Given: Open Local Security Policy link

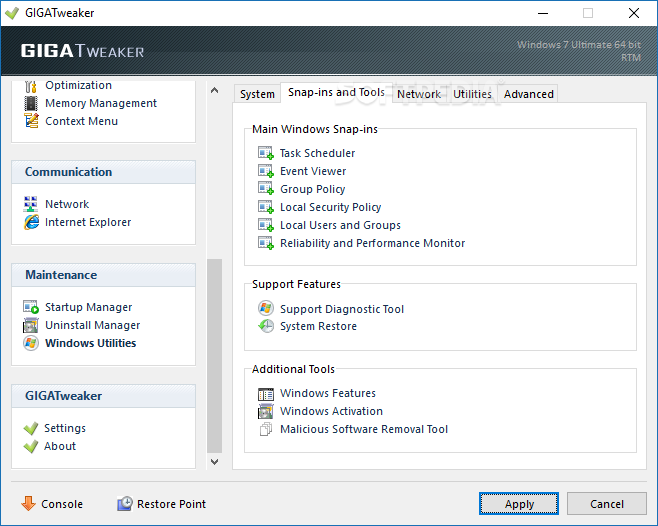Looking at the screenshot, I should [330, 207].
